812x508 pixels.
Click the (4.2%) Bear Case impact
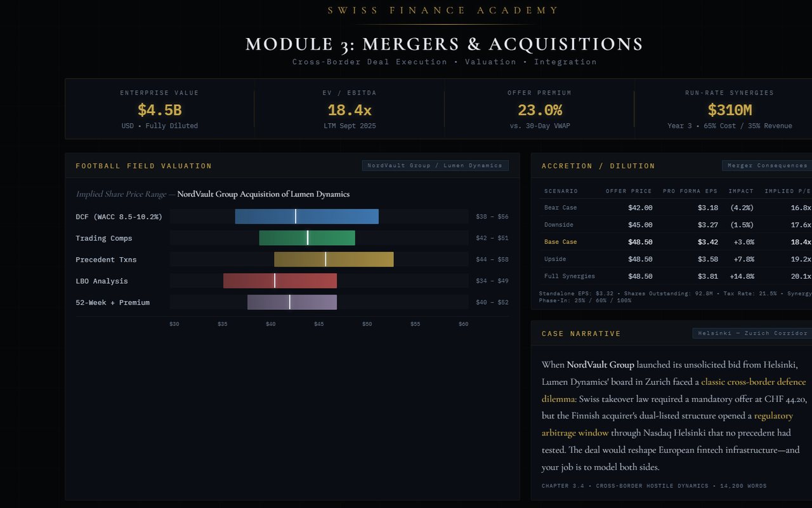click(x=742, y=208)
